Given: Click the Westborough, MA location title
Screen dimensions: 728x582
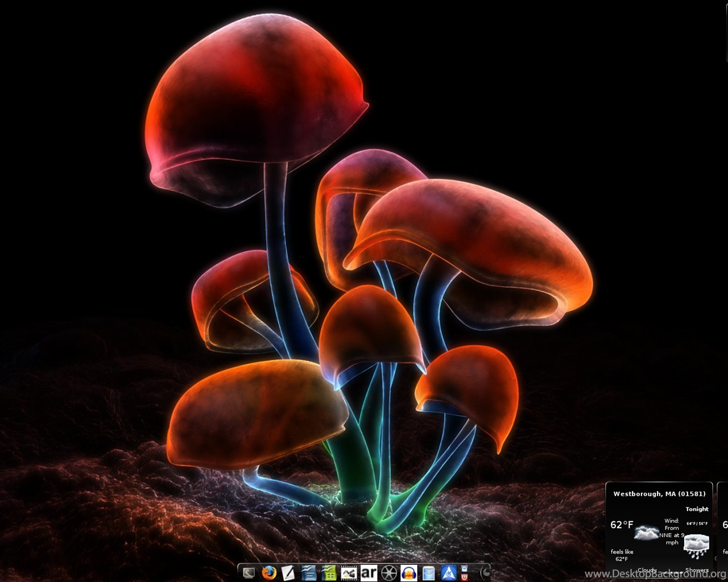Looking at the screenshot, I should point(659,494).
